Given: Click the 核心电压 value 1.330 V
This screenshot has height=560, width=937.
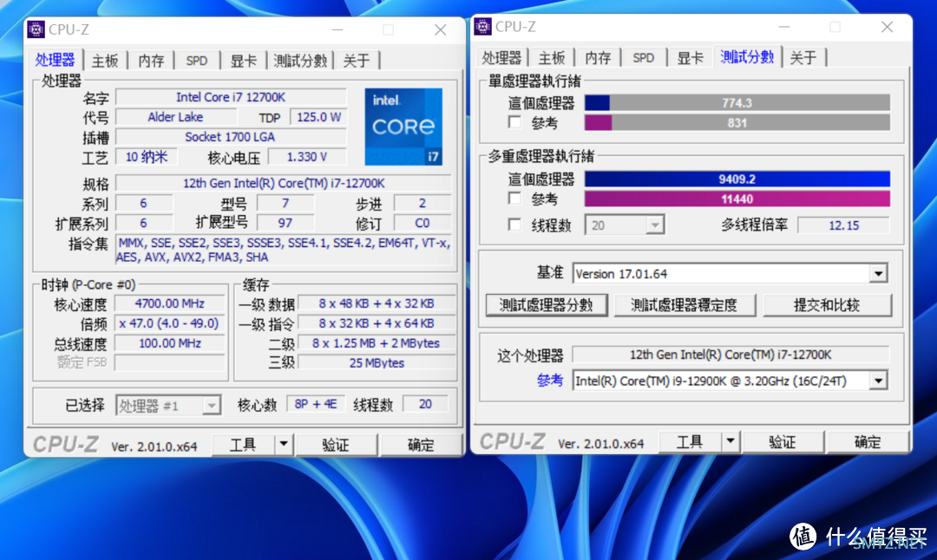Looking at the screenshot, I should (307, 157).
